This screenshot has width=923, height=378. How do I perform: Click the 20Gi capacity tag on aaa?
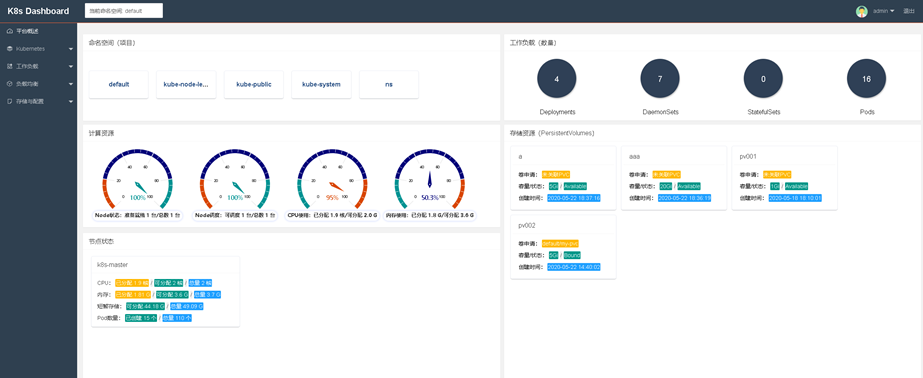coord(666,186)
